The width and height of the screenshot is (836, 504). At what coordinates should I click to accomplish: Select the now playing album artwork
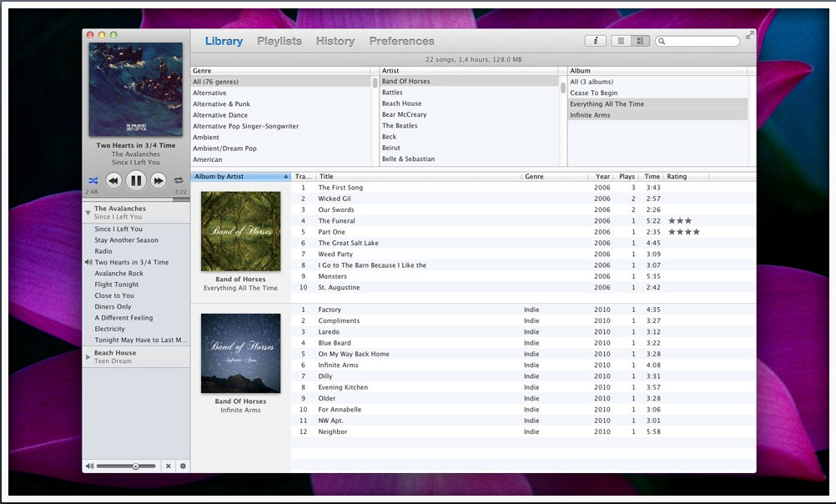click(135, 89)
